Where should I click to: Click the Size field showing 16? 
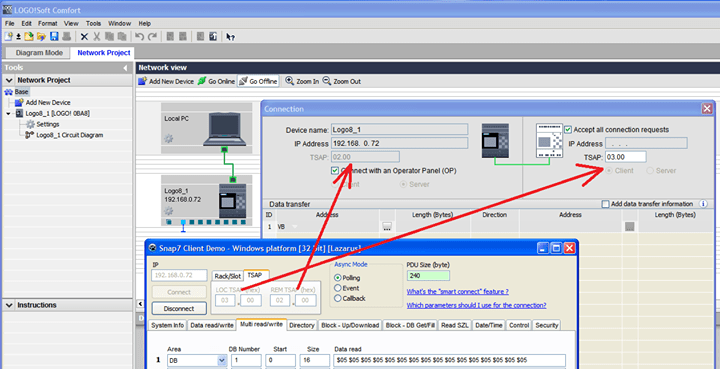point(315,360)
